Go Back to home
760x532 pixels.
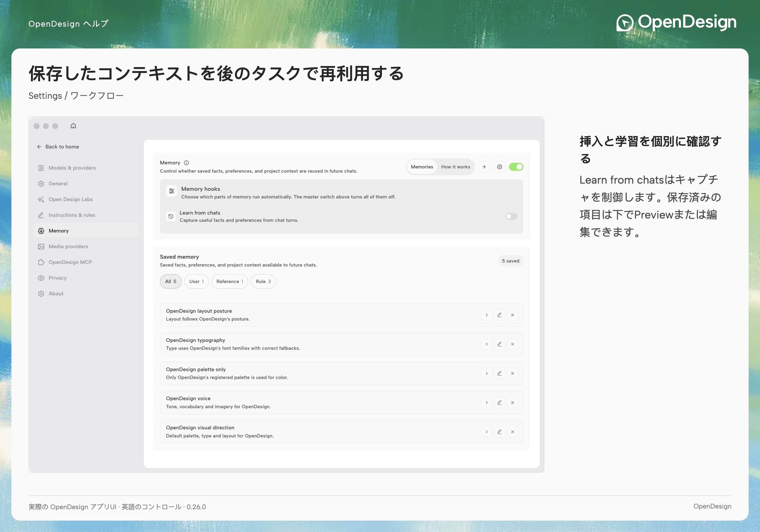tap(58, 147)
